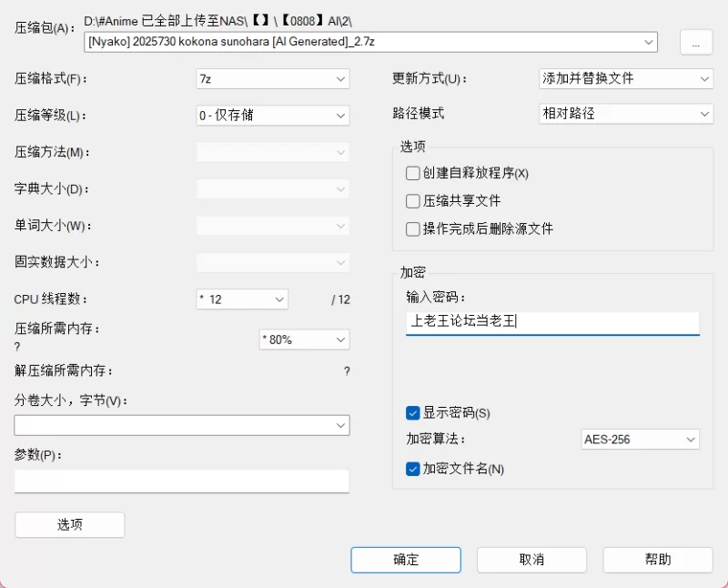Open the 压缩等级 dropdown showing 仅存储
Screen dimensions: 728x588
tap(272, 116)
